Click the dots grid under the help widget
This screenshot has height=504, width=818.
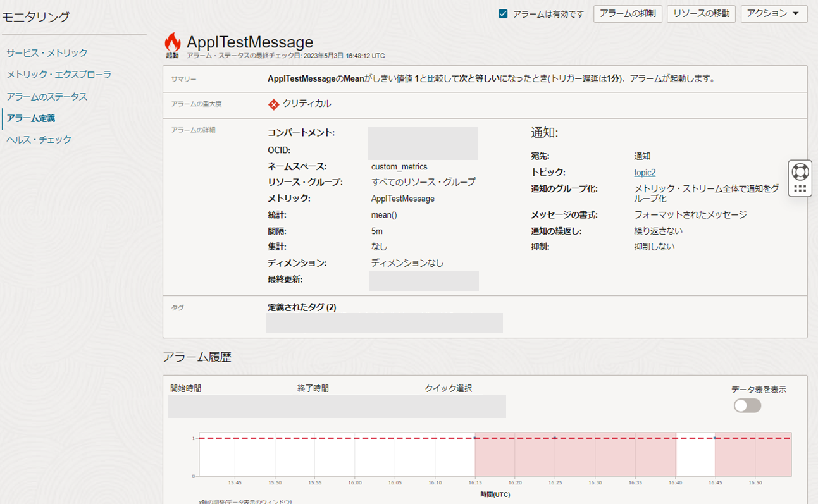800,188
